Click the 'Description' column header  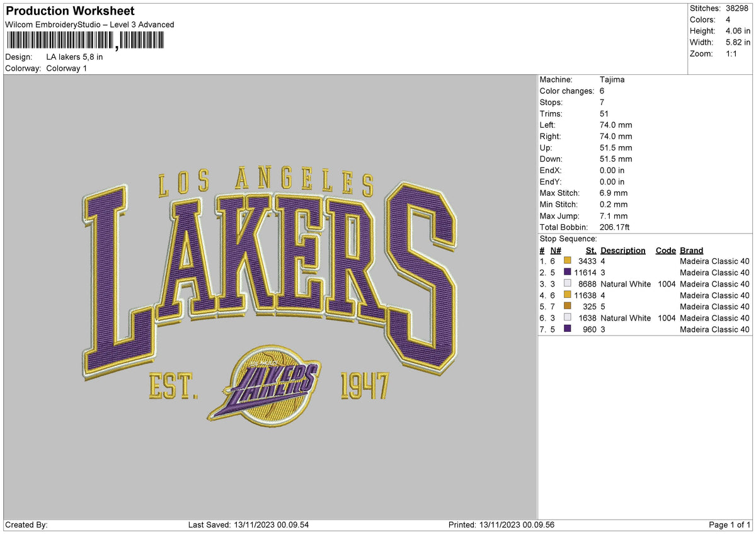pos(623,251)
